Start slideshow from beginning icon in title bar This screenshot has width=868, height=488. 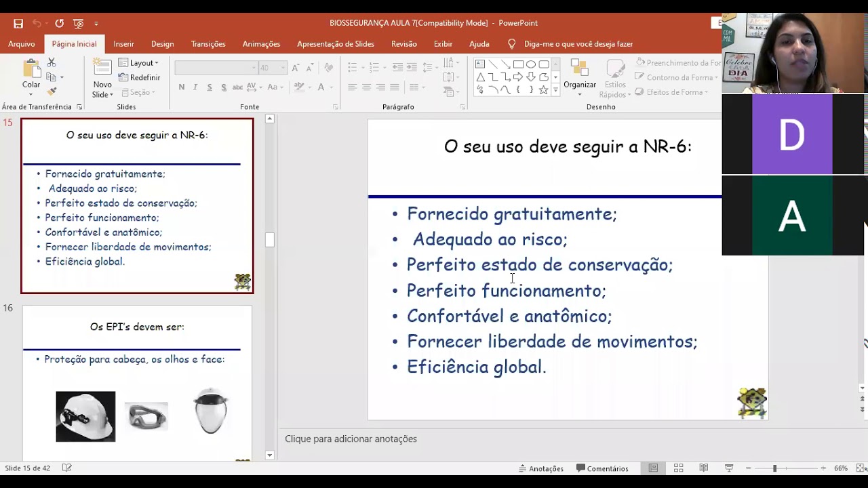78,23
